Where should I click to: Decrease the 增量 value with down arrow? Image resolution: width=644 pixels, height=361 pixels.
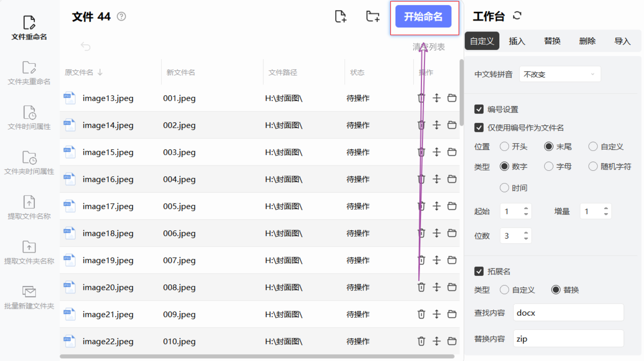[606, 214]
